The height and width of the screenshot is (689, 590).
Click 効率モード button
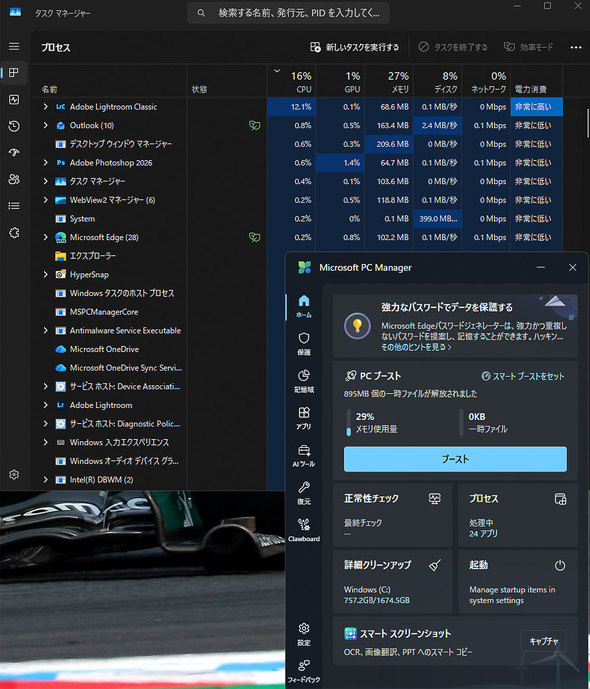(528, 47)
